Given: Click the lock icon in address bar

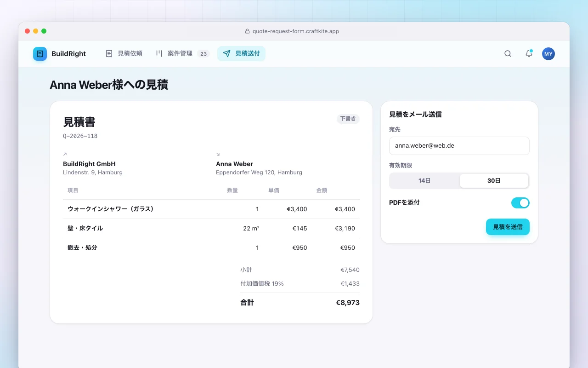Looking at the screenshot, I should (x=247, y=31).
